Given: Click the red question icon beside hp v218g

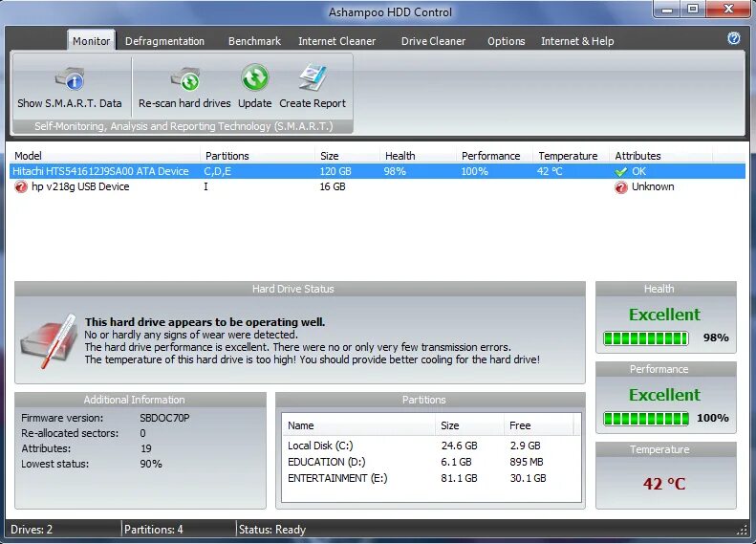Looking at the screenshot, I should 21,186.
